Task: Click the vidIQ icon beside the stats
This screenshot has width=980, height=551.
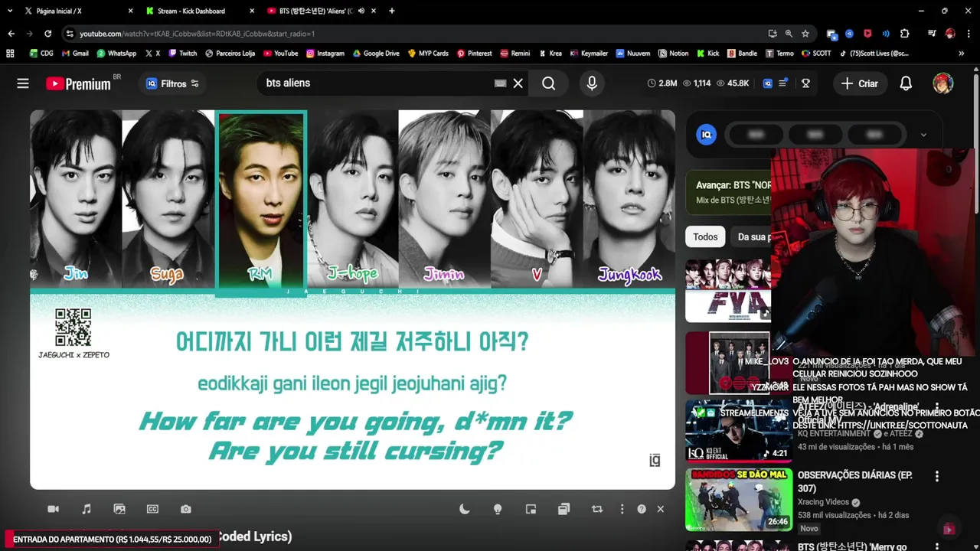Action: 768,83
